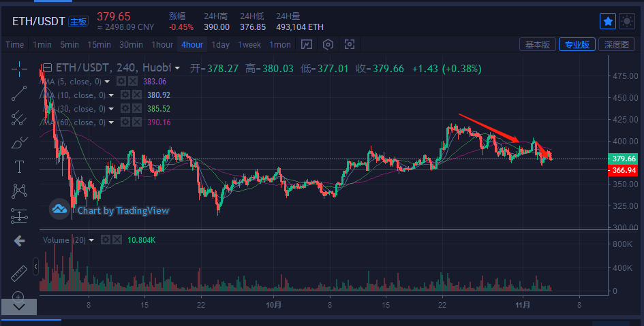Viewport: 644px width, 326px height.
Task: Select the zoom in tool
Action: pyautogui.click(x=18, y=296)
